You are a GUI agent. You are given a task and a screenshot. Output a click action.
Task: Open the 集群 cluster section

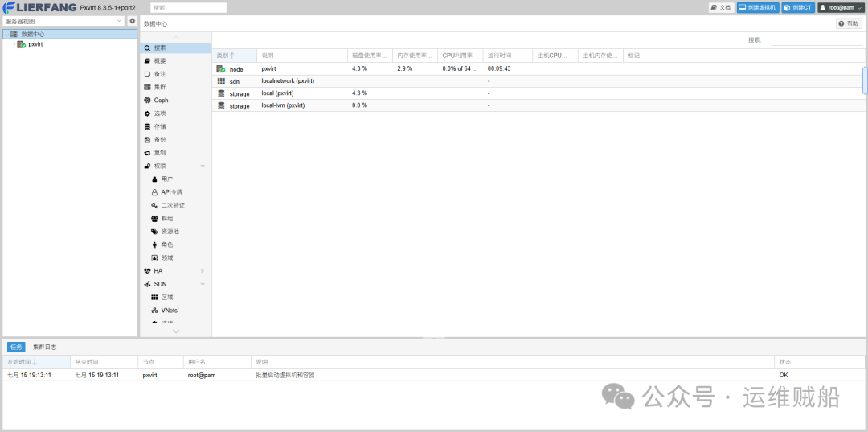175,88
